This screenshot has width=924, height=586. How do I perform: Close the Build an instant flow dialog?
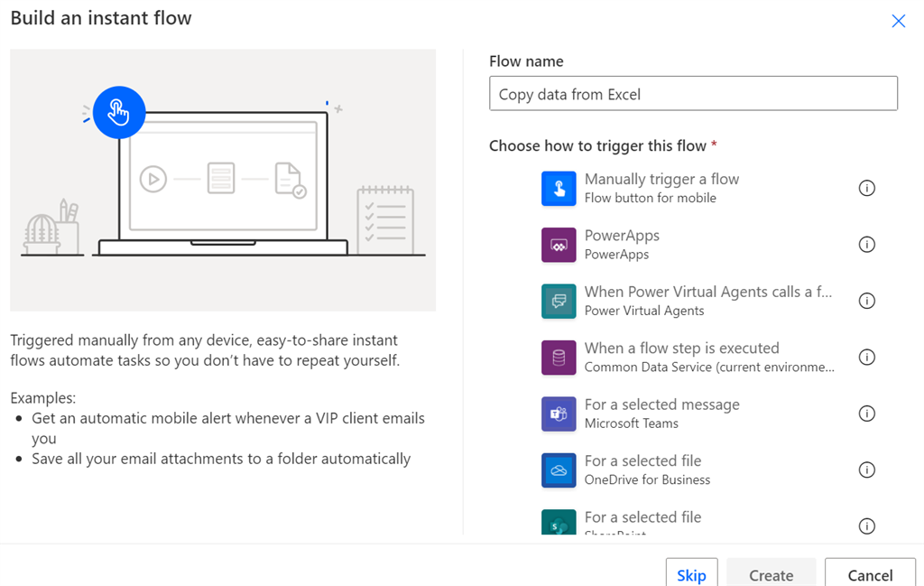click(898, 20)
